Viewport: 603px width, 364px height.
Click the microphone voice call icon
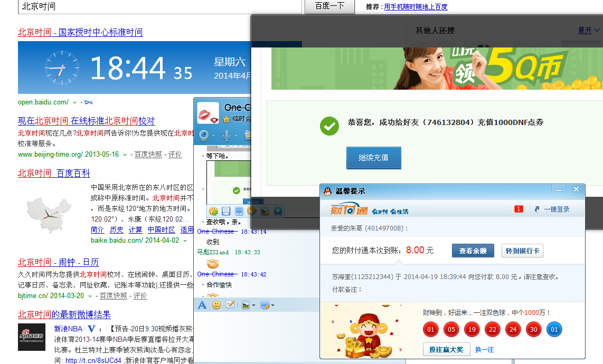[227, 135]
